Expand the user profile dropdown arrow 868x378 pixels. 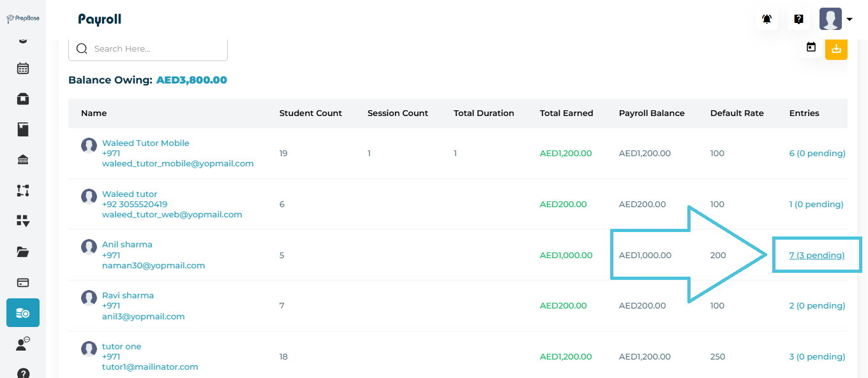point(849,20)
